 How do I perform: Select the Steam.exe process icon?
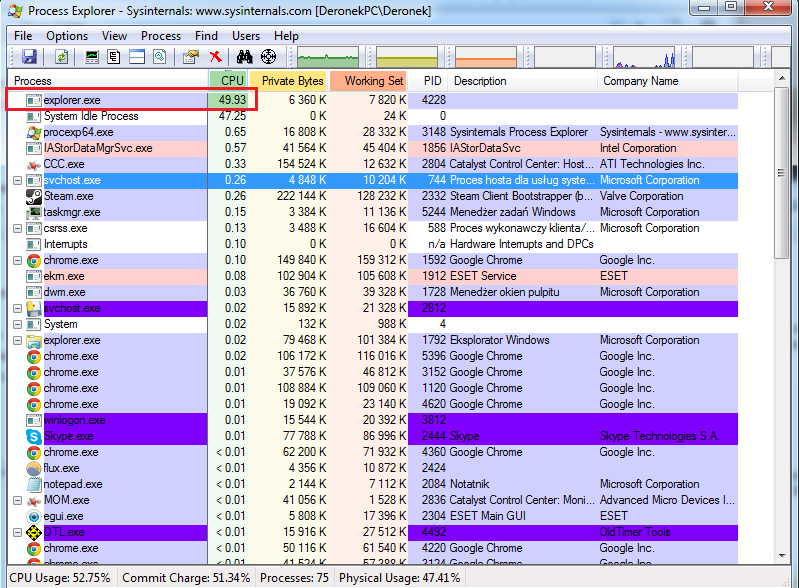pos(34,196)
